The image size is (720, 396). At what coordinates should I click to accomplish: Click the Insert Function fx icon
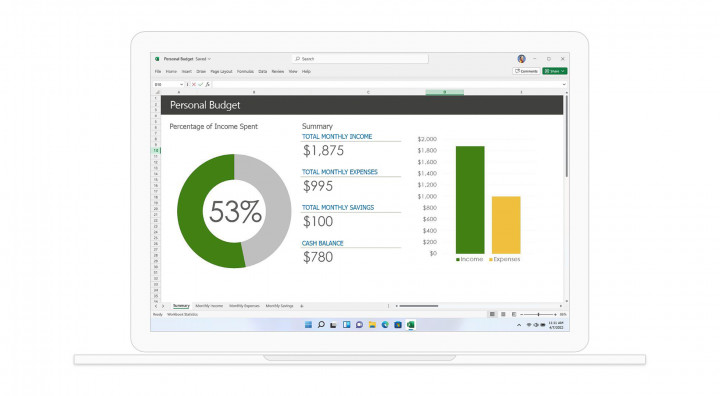click(x=208, y=85)
